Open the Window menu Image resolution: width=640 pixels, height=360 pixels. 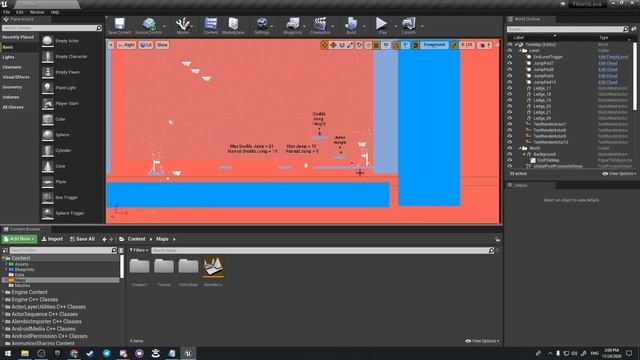[37, 12]
